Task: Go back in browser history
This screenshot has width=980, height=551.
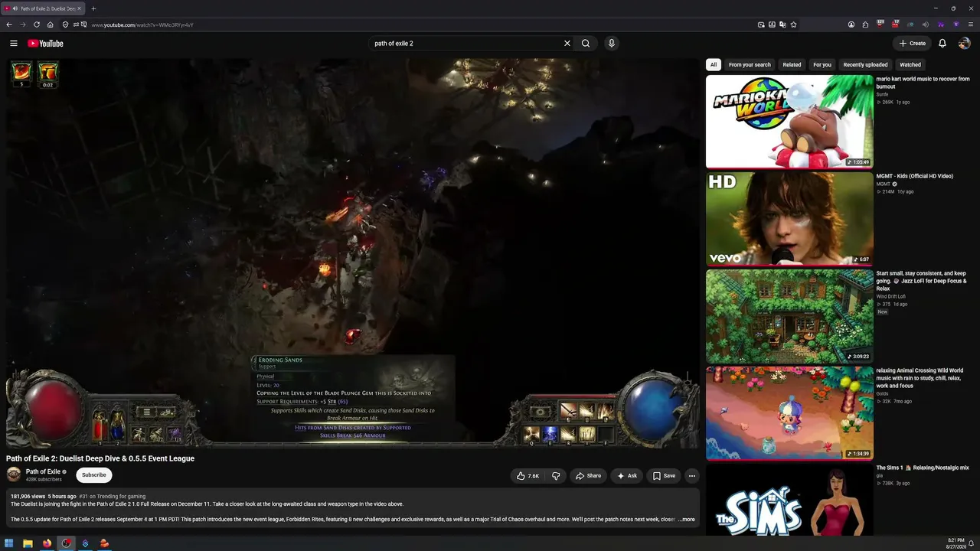Action: [9, 24]
